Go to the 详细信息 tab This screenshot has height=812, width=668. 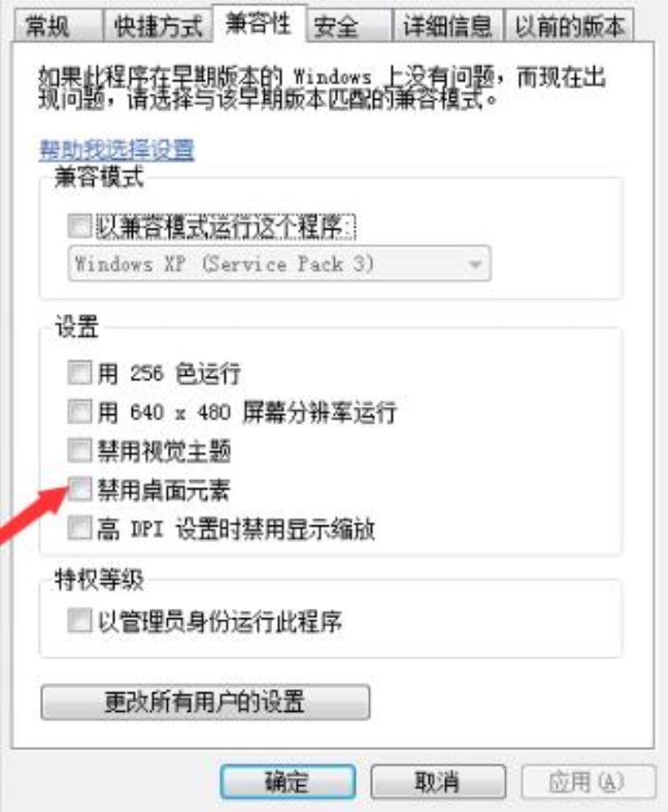[x=447, y=25]
